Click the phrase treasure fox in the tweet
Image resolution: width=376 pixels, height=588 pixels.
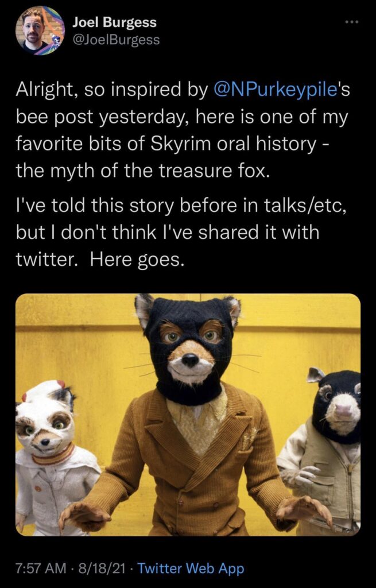click(214, 171)
